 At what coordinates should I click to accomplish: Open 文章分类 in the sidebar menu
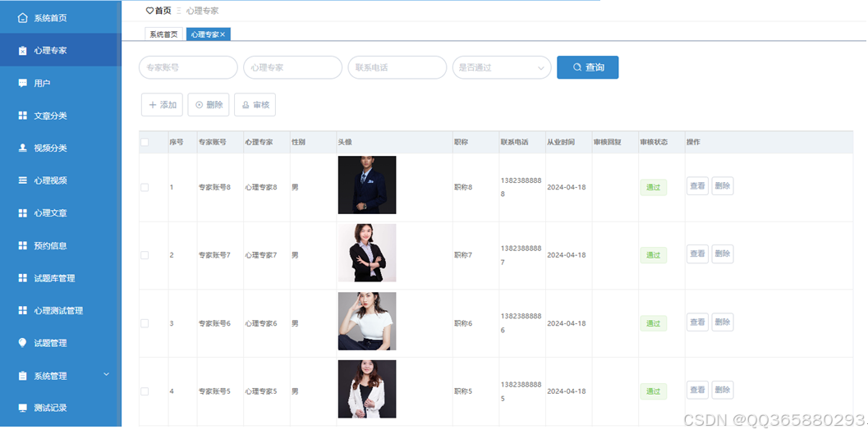click(x=61, y=116)
